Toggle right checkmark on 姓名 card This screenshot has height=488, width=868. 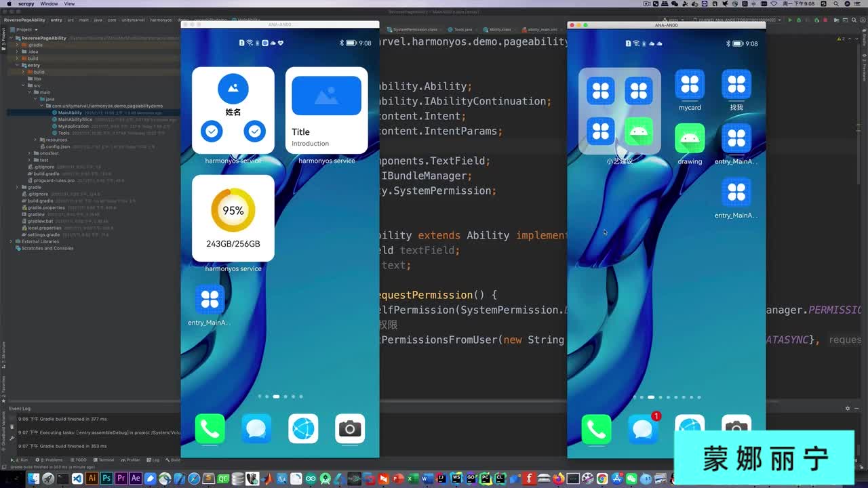[x=255, y=131]
